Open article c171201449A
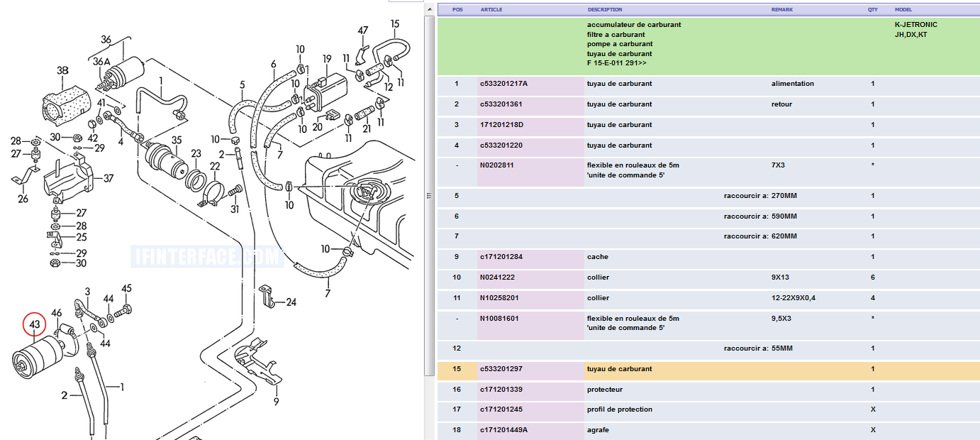Viewport: 980px width, 440px height. coord(503,430)
